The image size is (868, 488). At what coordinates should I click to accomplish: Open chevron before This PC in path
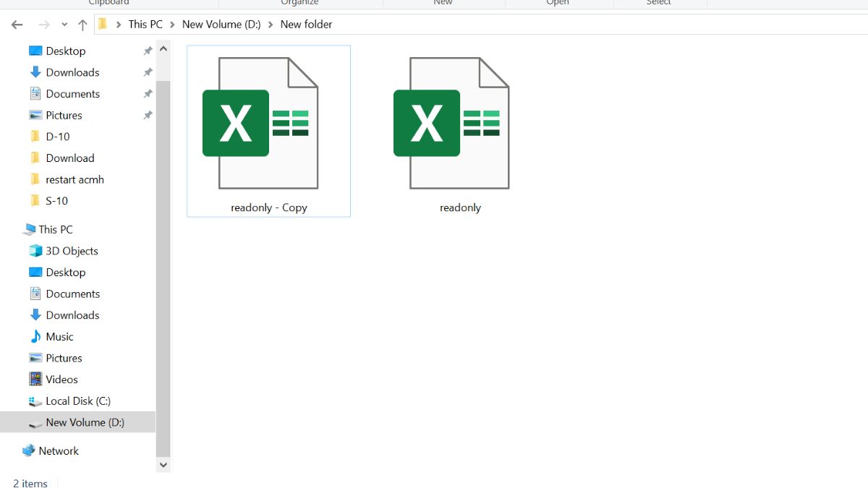pos(119,25)
